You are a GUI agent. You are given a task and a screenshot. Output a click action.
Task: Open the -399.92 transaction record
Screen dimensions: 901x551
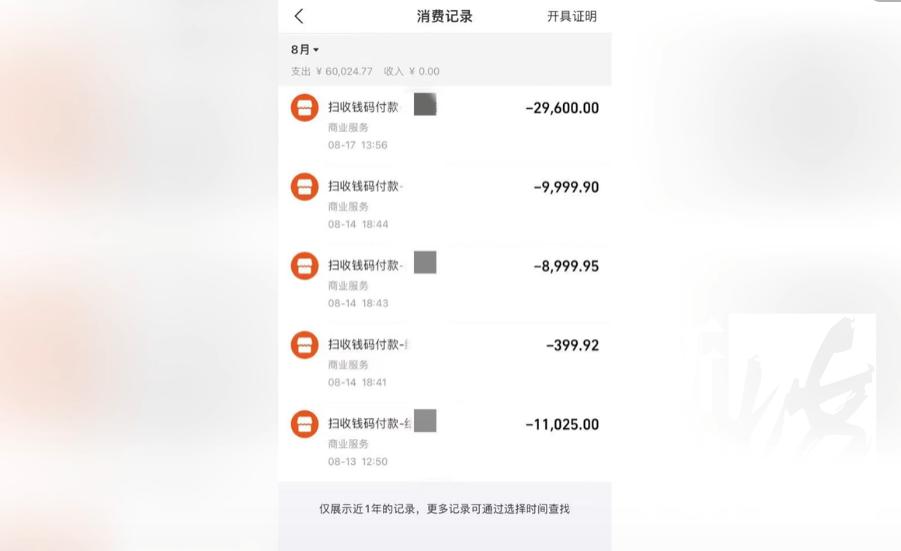tap(572, 345)
